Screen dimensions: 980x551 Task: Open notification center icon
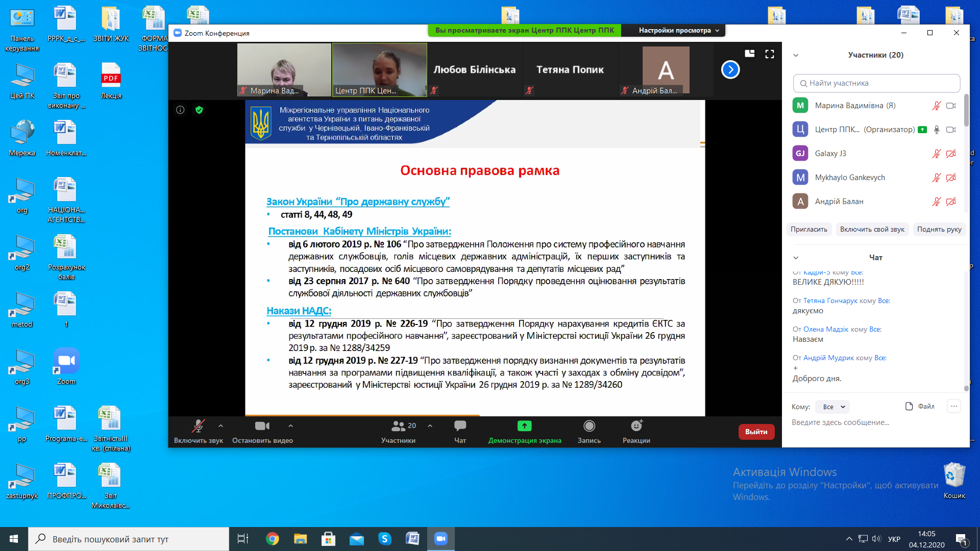click(x=962, y=539)
